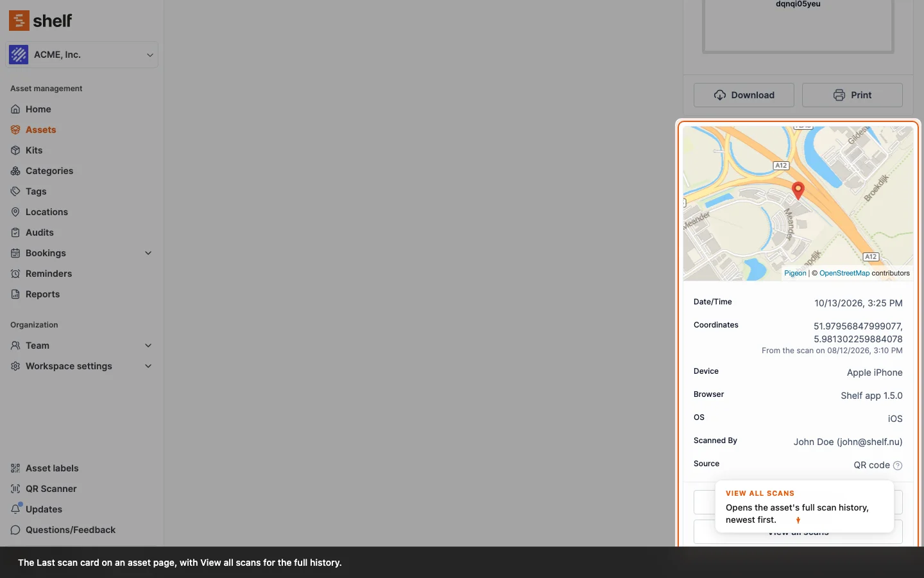Viewport: 924px width, 578px height.
Task: Open the ACME, Inc. workspace switcher
Action: coord(81,55)
